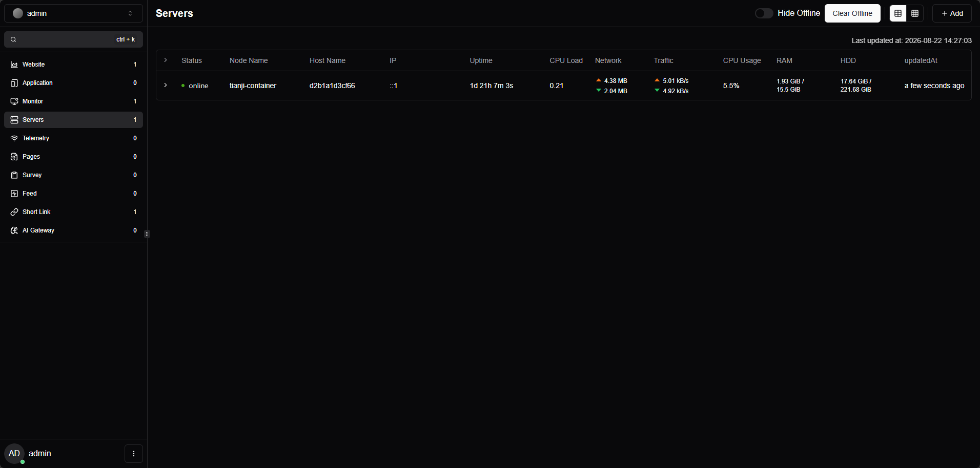Expand all rows via header chevron
The width and height of the screenshot is (980, 468).
166,60
